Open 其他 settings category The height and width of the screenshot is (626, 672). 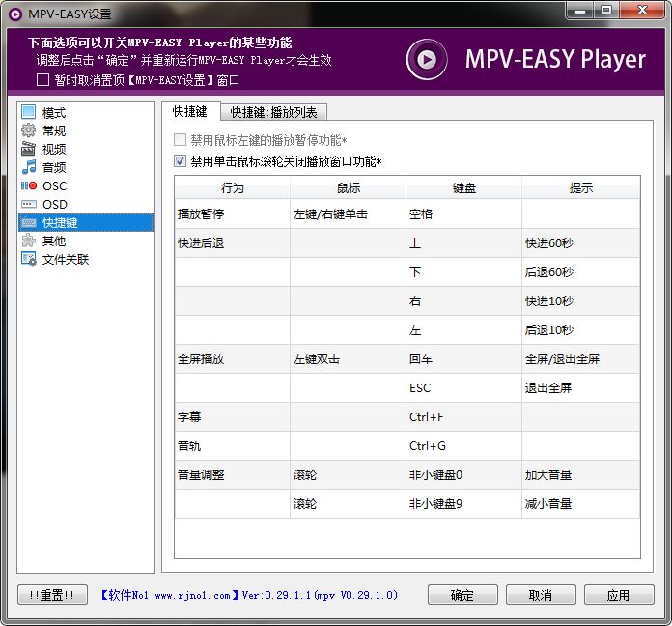pyautogui.click(x=54, y=241)
